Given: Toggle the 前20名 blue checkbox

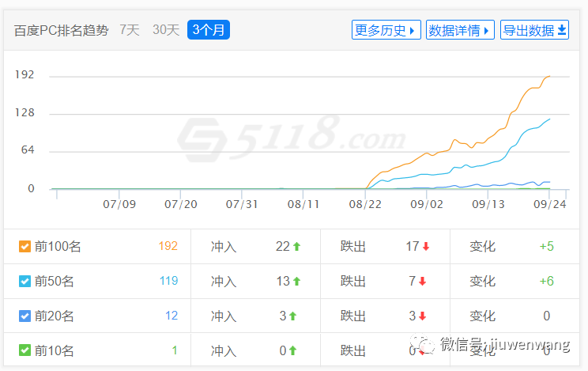Looking at the screenshot, I should tap(24, 316).
